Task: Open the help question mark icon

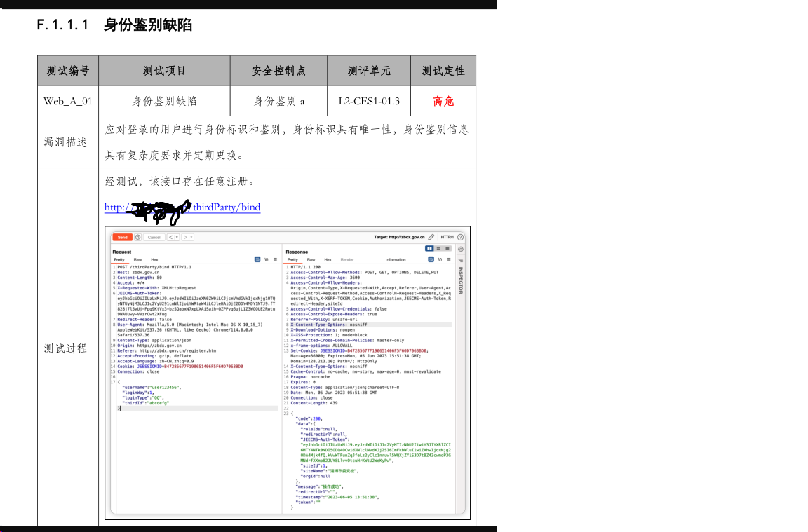Action: pos(461,237)
